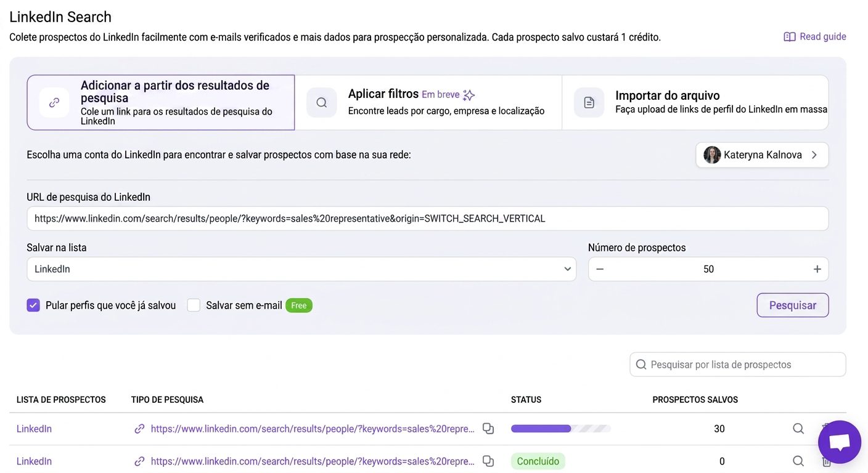
Task: Open the chat support bubble
Action: click(840, 442)
